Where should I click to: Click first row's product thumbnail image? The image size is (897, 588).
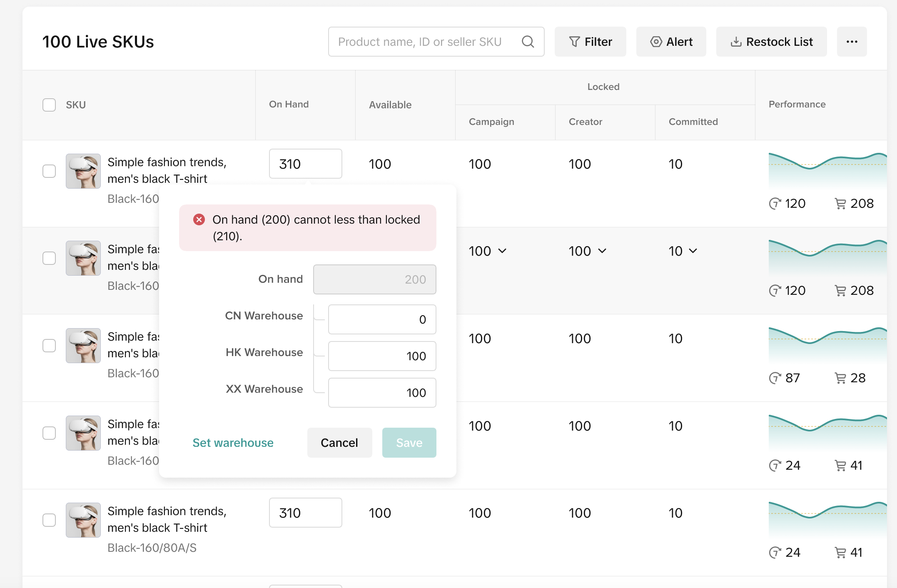coord(83,171)
